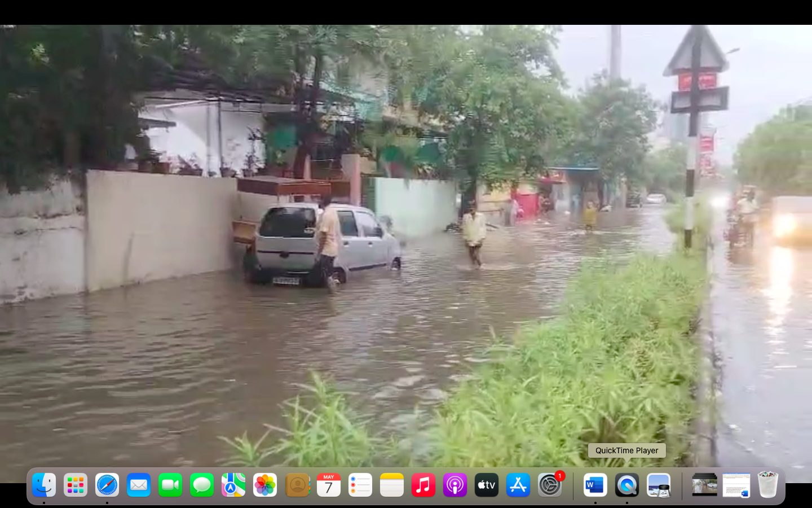Image resolution: width=812 pixels, height=508 pixels.
Task: Open the Preview app in Dock
Action: (x=659, y=485)
